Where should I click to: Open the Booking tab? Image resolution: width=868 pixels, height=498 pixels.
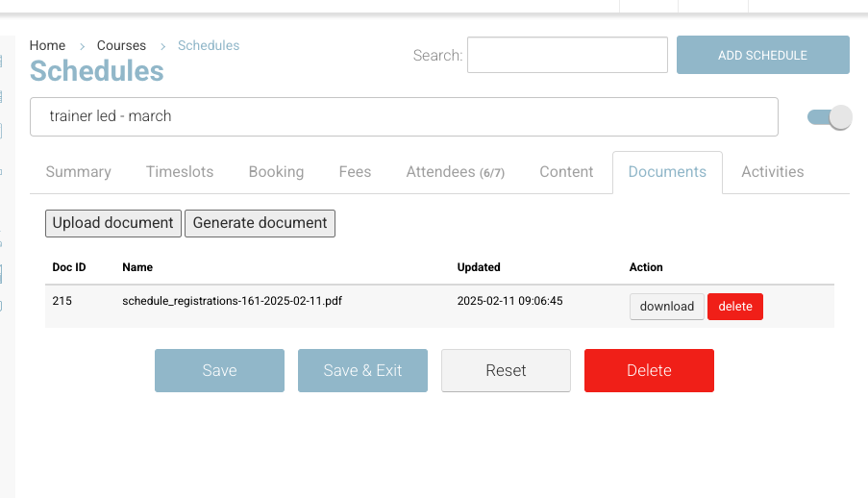276,172
